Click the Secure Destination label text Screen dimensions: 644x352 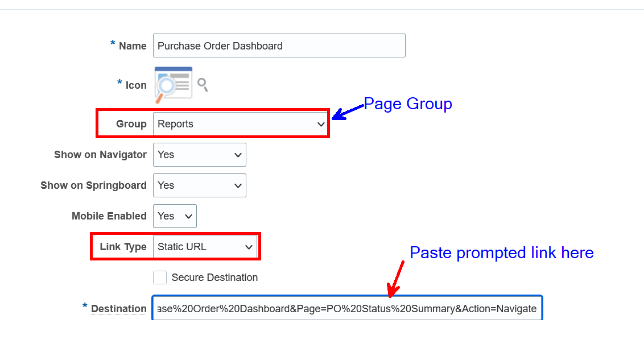(214, 277)
